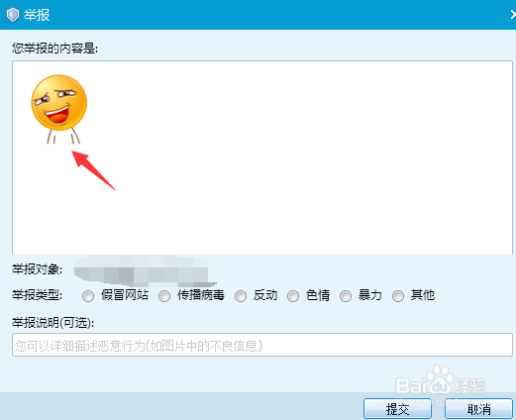Cancel the report with 取消 button

pos(478,409)
